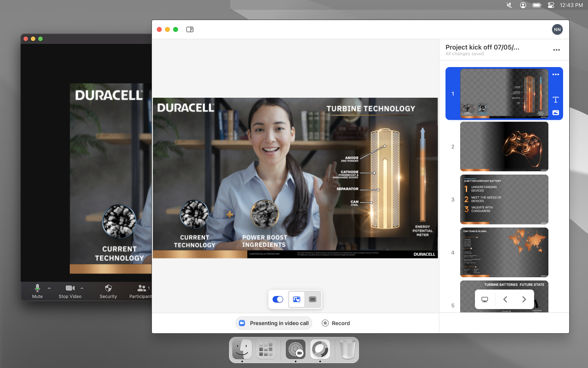This screenshot has height=368, width=588.
Task: Toggle the camera overlay switch
Action: click(x=278, y=299)
